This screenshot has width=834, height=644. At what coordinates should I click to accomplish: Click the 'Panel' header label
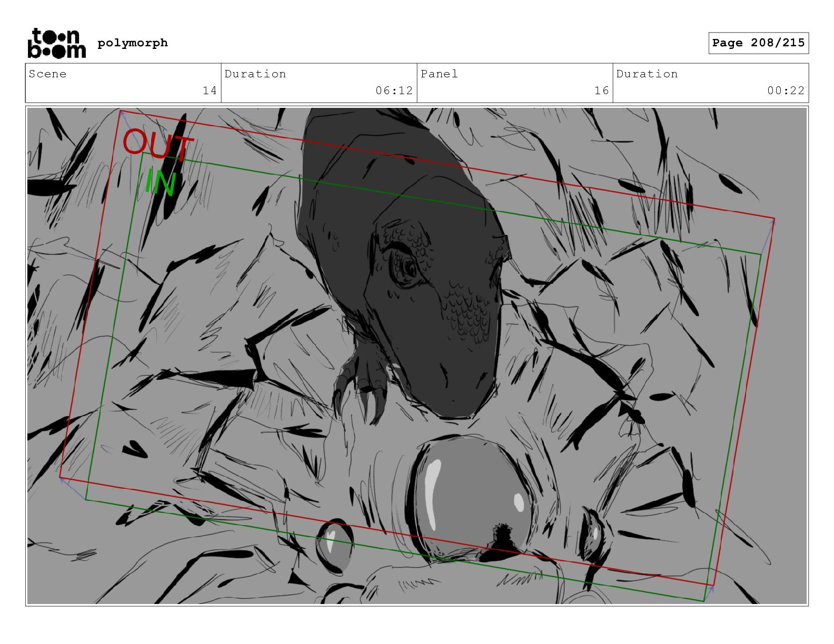tap(439, 74)
